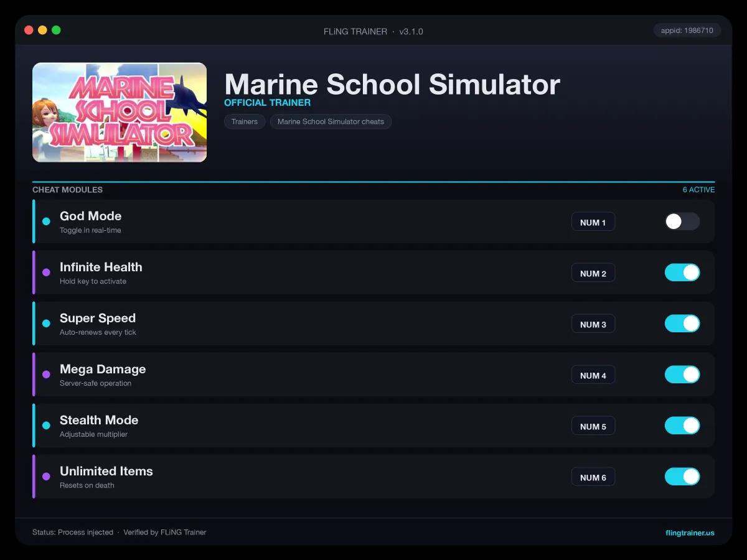Toggle Stealth Mode off
747x560 pixels.
[x=682, y=426]
